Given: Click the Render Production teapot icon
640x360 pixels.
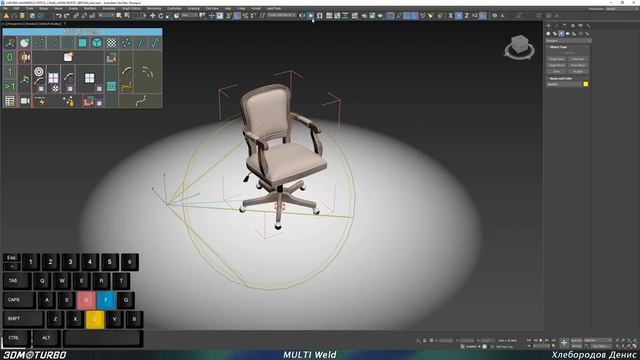Looking at the screenshot, I should click(380, 16).
